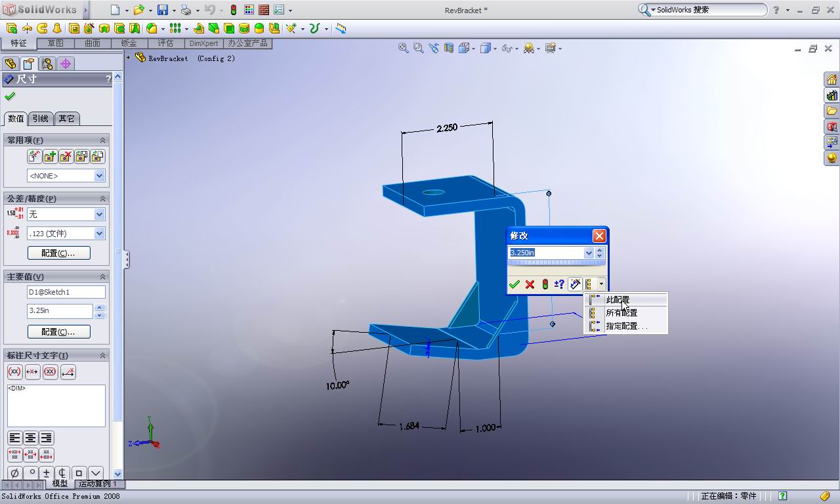Click the Section View icon
This screenshot has width=840, height=504.
(x=449, y=48)
